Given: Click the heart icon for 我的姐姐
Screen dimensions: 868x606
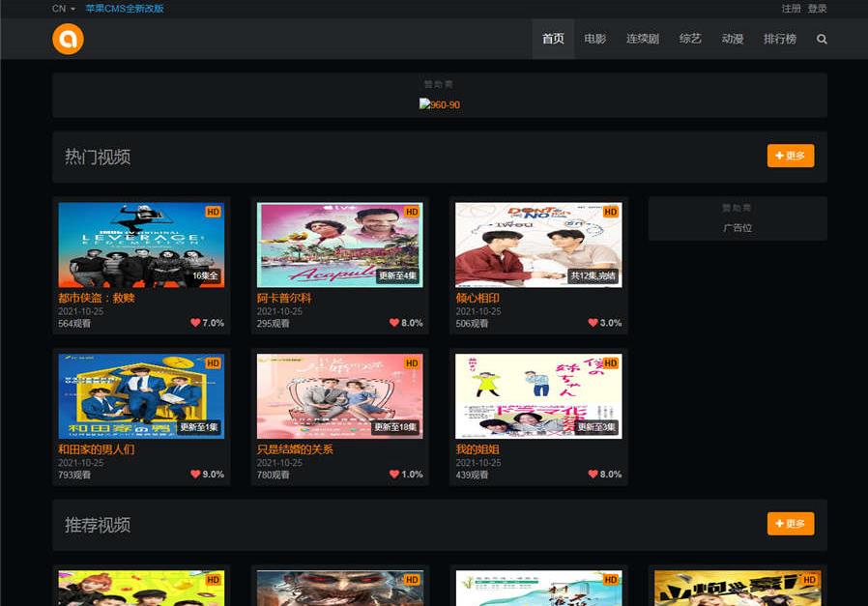Looking at the screenshot, I should click(x=593, y=475).
